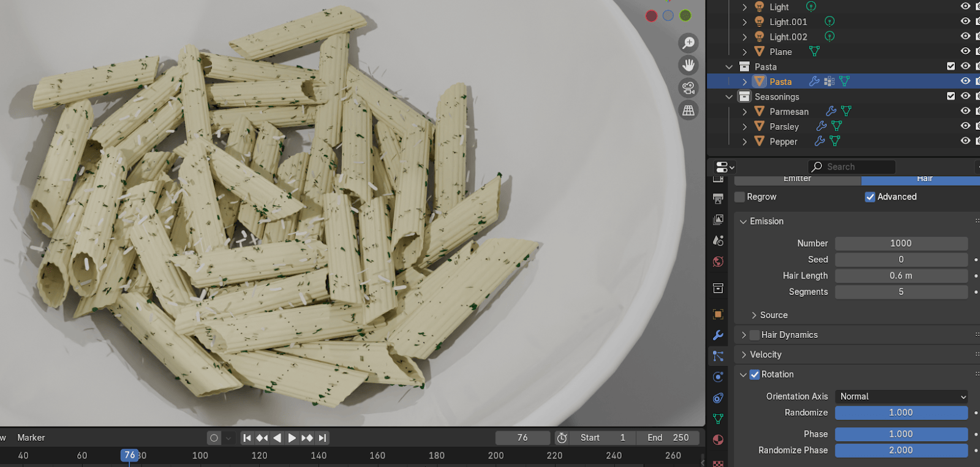Image resolution: width=980 pixels, height=467 pixels.
Task: Select the Pepper object in outliner
Action: pyautogui.click(x=783, y=141)
